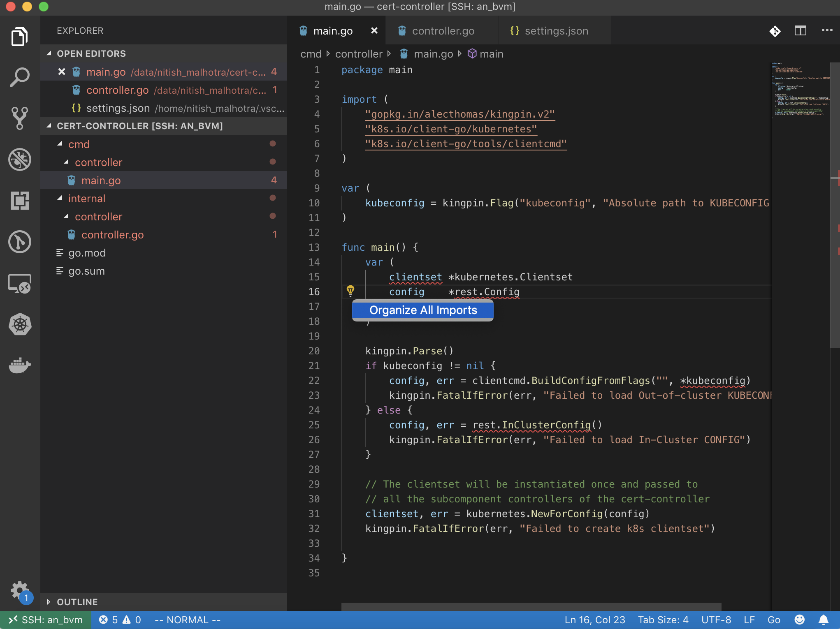
Task: Click the code minimap preview
Action: pyautogui.click(x=800, y=90)
